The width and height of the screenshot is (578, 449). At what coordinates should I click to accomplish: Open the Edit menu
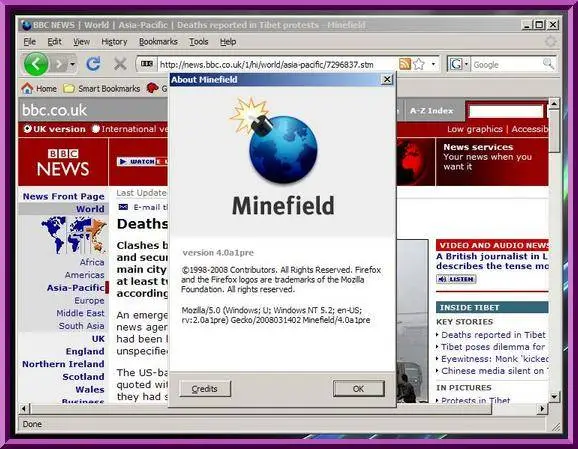tap(54, 42)
